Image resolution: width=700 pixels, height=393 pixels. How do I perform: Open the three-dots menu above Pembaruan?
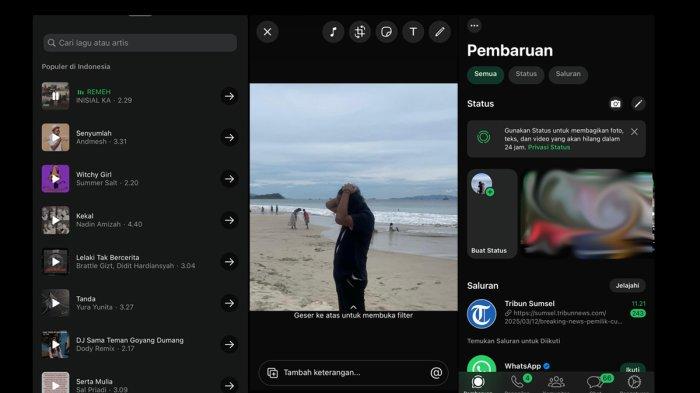(x=474, y=25)
